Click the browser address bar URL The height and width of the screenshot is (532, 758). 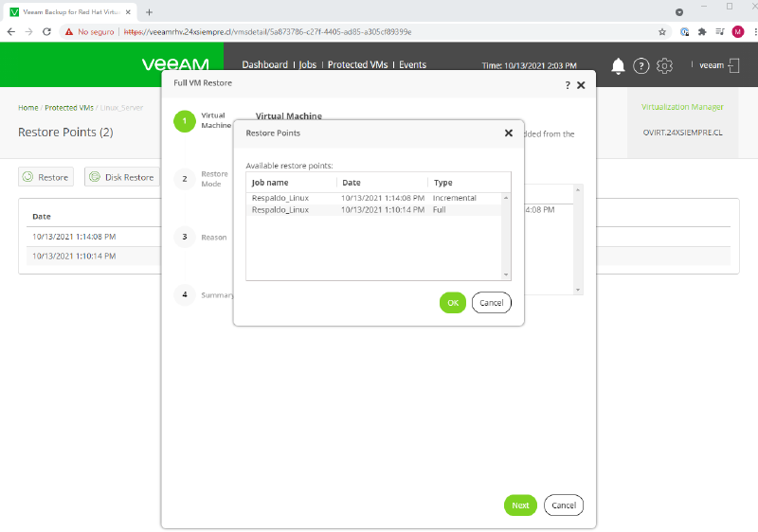coord(267,32)
